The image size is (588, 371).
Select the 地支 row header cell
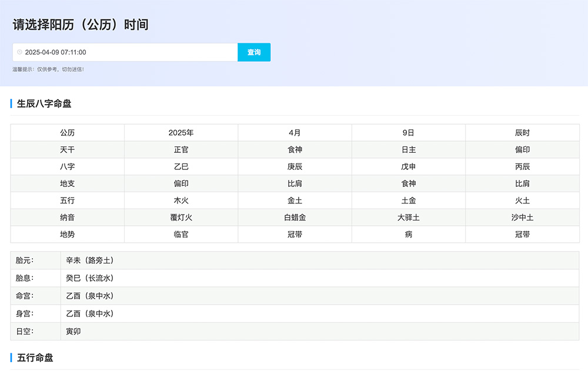click(x=68, y=183)
